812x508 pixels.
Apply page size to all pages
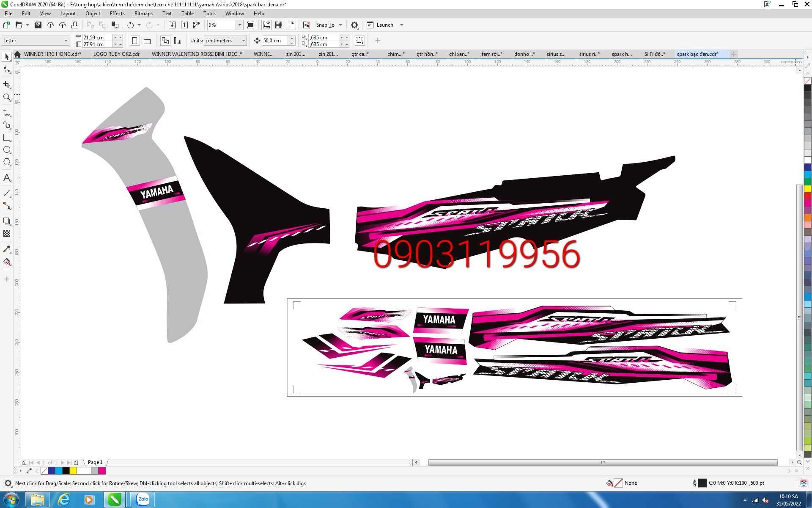click(165, 41)
